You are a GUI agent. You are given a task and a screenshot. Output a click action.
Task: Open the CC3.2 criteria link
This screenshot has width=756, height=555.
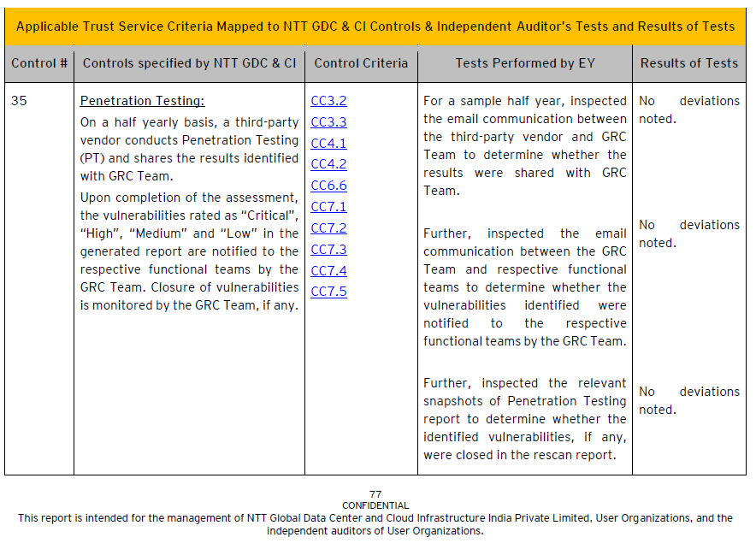(328, 101)
